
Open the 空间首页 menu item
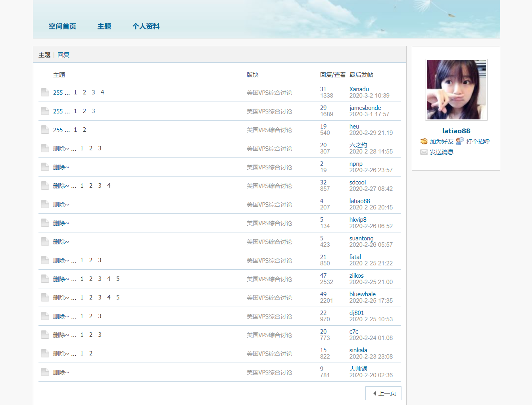[x=62, y=26]
